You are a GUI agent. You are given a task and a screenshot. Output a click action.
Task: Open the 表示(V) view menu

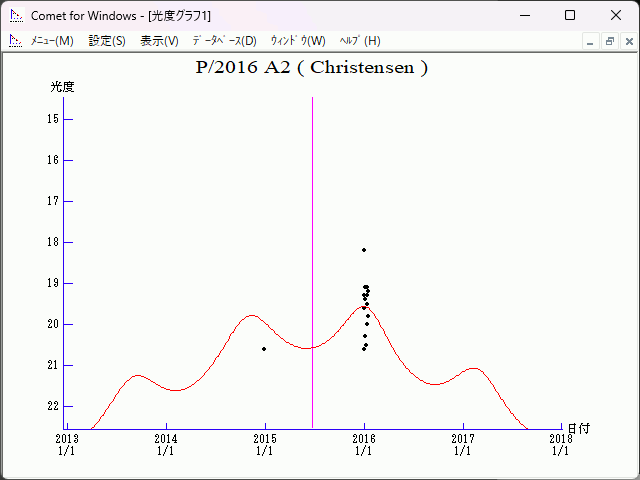coord(159,41)
